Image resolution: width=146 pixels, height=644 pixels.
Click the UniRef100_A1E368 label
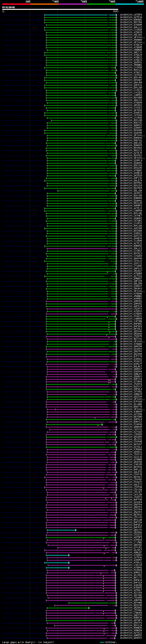tap(131, 228)
